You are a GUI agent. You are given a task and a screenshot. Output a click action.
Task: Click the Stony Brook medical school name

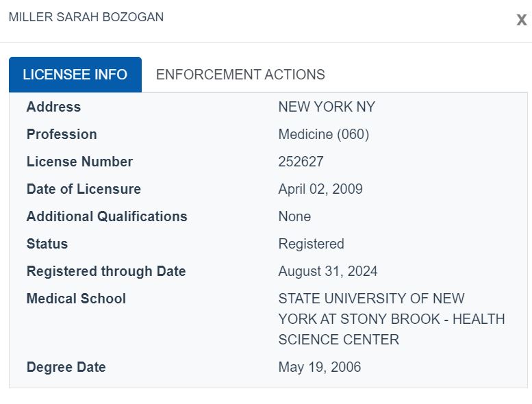tap(392, 319)
